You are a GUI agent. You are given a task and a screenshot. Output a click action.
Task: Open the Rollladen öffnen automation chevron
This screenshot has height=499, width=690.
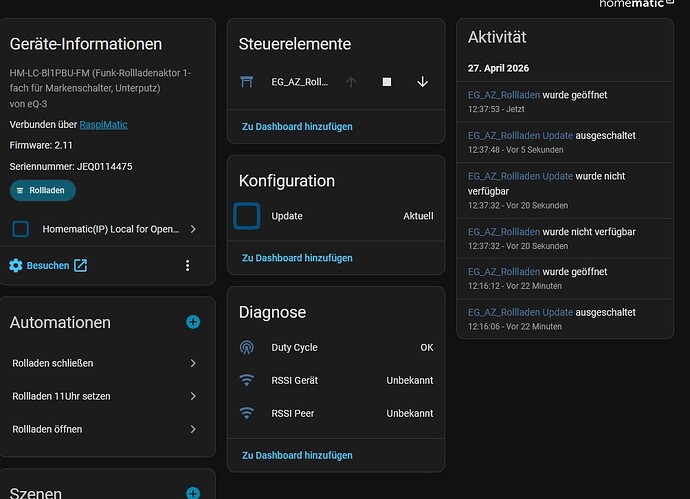(x=193, y=429)
